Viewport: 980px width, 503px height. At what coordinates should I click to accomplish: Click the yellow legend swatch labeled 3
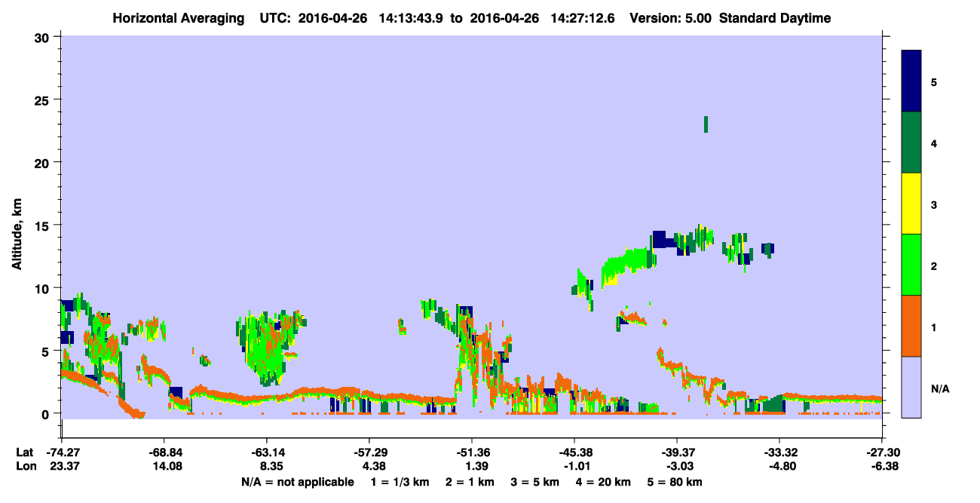pyautogui.click(x=911, y=204)
